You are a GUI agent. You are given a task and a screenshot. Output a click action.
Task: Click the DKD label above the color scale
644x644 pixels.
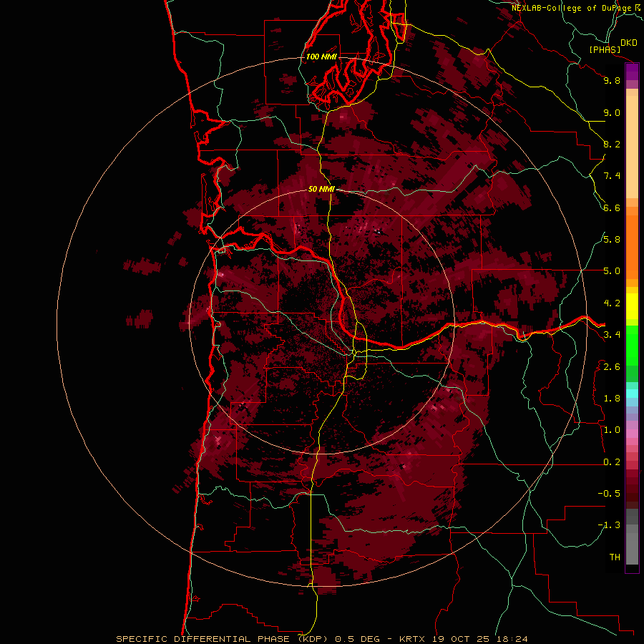click(629, 43)
